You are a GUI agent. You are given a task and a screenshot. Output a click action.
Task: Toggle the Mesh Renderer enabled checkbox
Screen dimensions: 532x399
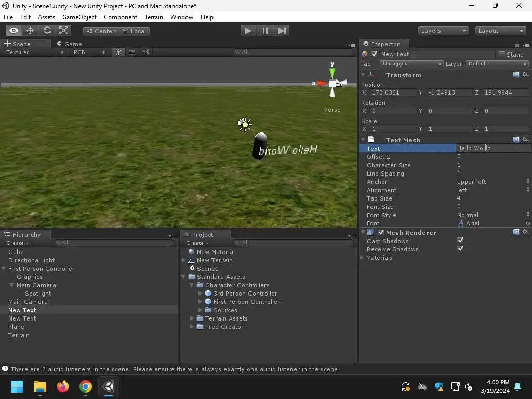(x=381, y=232)
